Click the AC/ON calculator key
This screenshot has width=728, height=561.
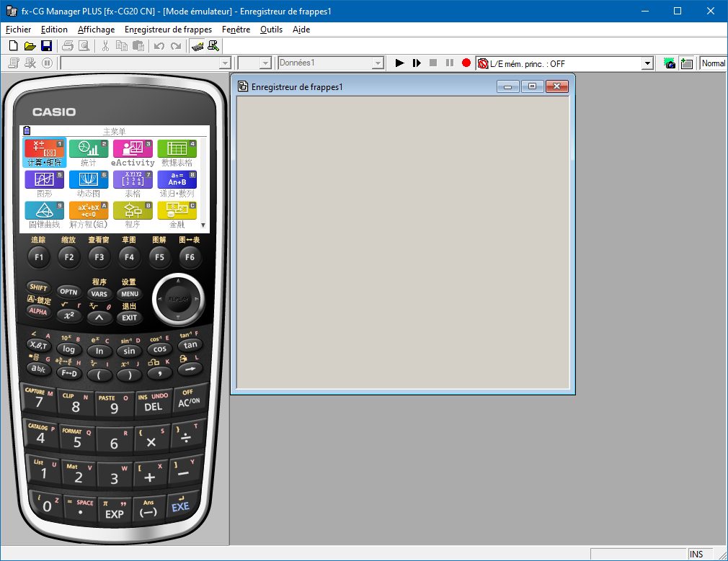[189, 402]
